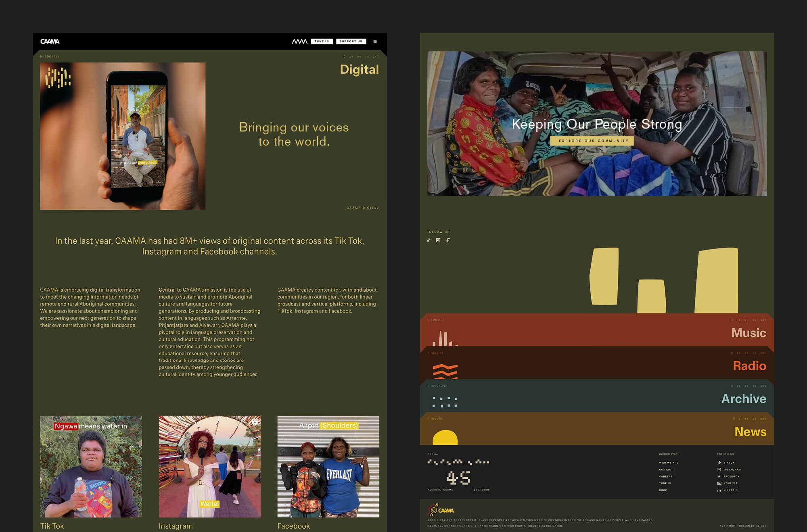
Task: Open the footer TikTok text link
Action: pyautogui.click(x=729, y=463)
